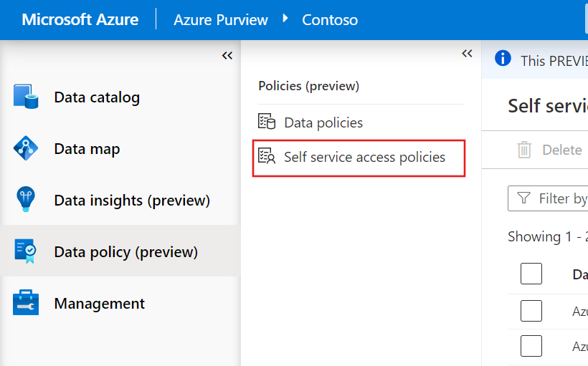Image resolution: width=588 pixels, height=366 pixels.
Task: Check the second policy row checkbox
Action: (x=531, y=347)
